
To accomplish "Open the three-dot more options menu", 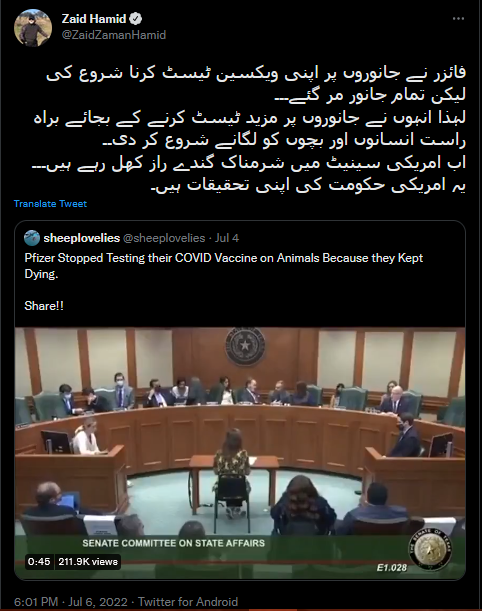I will click(458, 19).
